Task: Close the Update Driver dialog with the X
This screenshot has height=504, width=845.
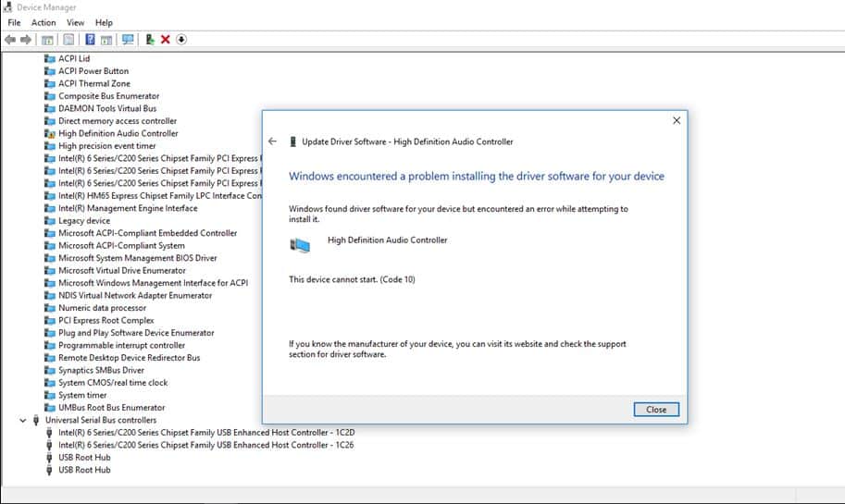Action: [677, 120]
